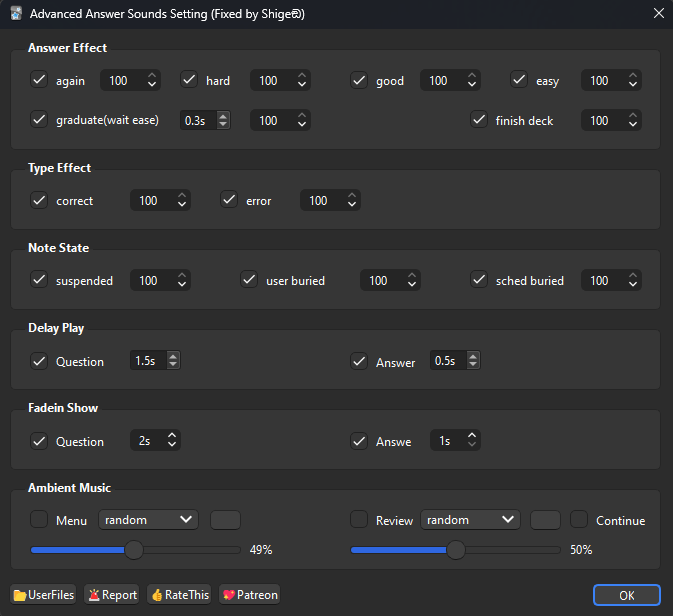Open the Menu random music dropdown
The width and height of the screenshot is (673, 616).
[x=148, y=520]
